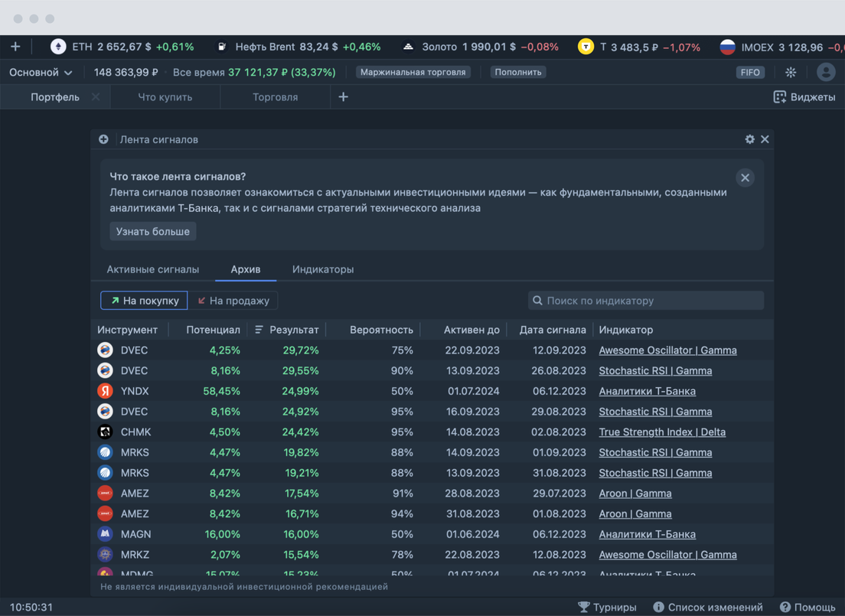Click the IMOEX Russian flag icon
The height and width of the screenshot is (616, 845).
point(728,47)
